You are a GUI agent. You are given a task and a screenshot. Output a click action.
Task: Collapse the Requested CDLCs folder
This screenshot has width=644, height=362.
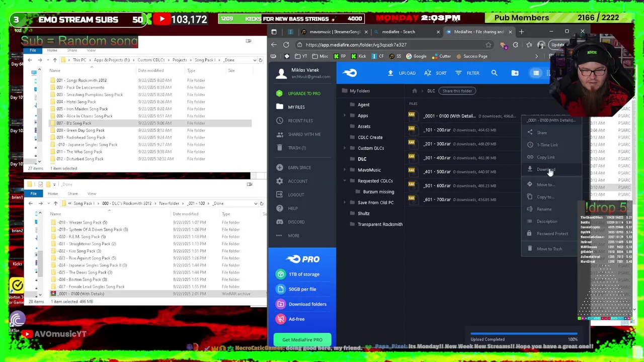(345, 181)
